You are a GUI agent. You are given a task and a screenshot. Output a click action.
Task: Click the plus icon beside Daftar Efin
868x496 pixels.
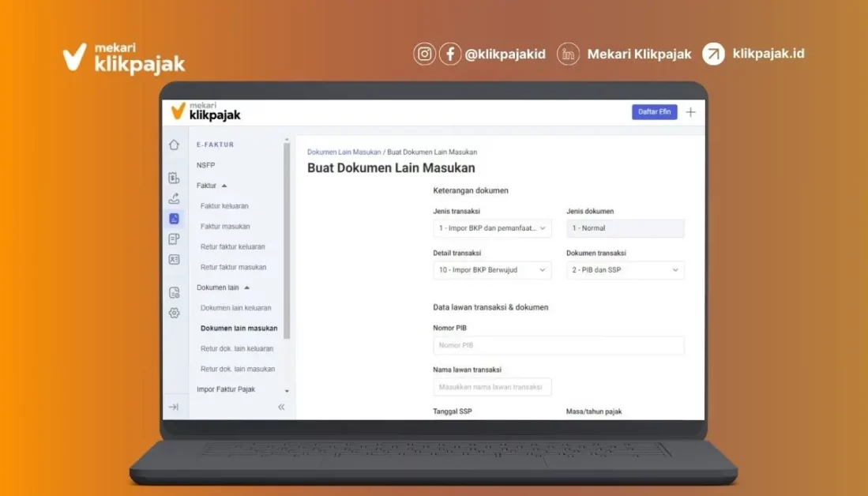pyautogui.click(x=690, y=112)
